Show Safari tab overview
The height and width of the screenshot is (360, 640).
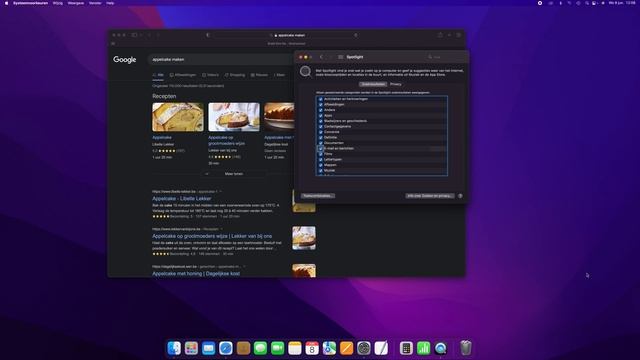[x=459, y=35]
